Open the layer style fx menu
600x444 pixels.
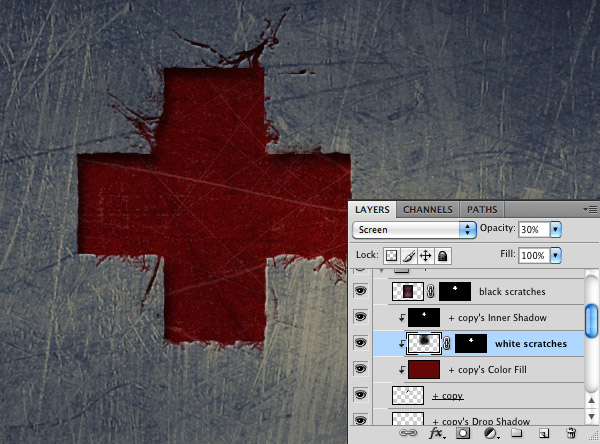[437, 433]
